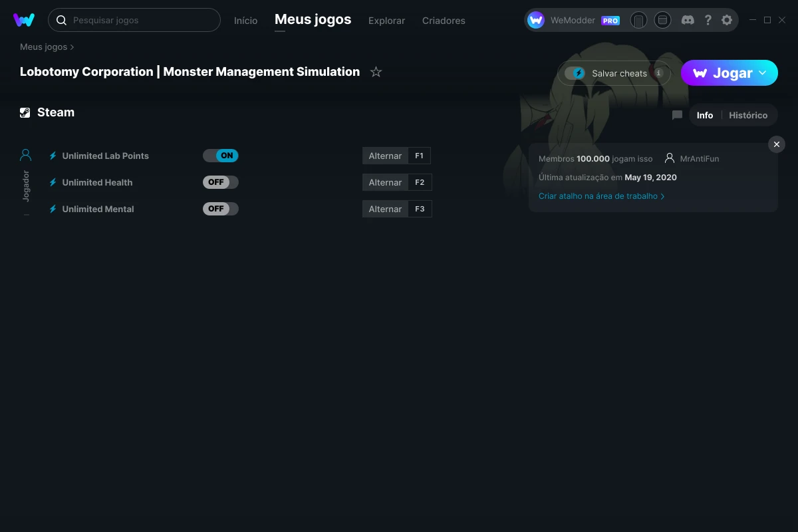
Task: Click the F1 hotkey box
Action: 420,156
